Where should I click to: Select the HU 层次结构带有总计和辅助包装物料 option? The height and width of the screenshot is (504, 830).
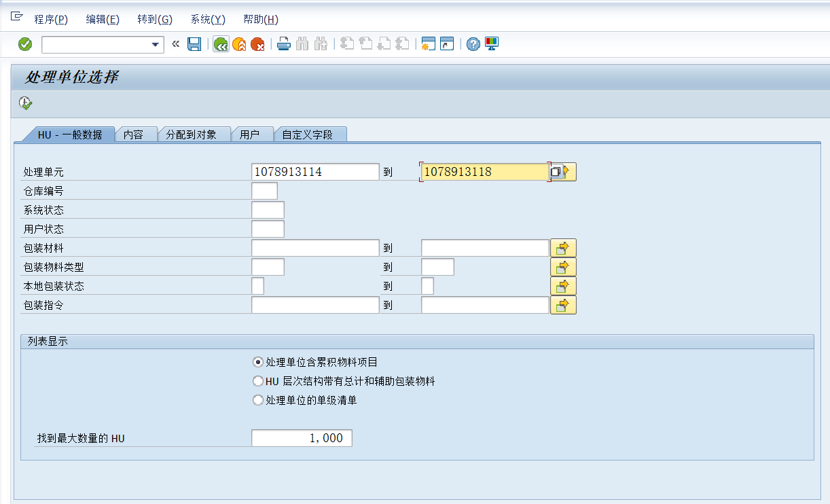click(x=258, y=381)
